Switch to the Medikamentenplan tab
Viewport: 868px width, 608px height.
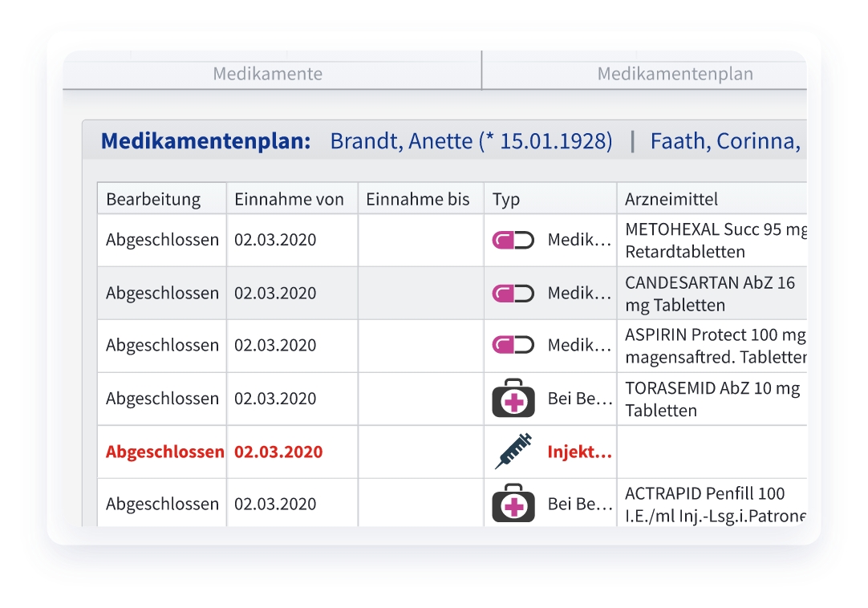675,75
